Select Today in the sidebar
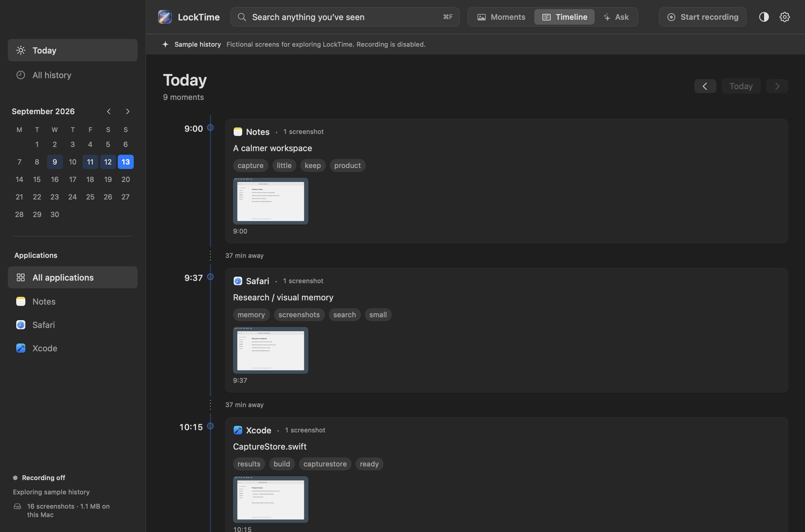Screen dimensions: 805x532 click(73, 50)
